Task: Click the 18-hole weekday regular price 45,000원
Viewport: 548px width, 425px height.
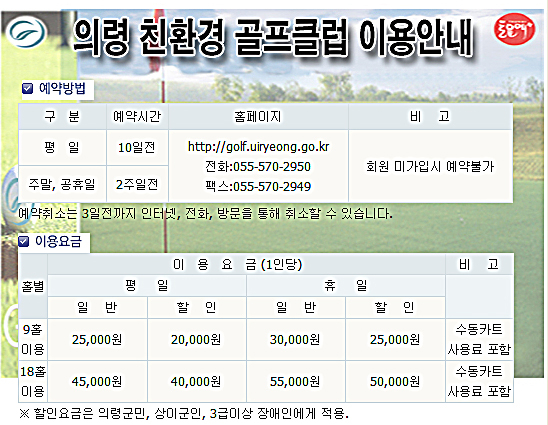Action: [x=97, y=381]
